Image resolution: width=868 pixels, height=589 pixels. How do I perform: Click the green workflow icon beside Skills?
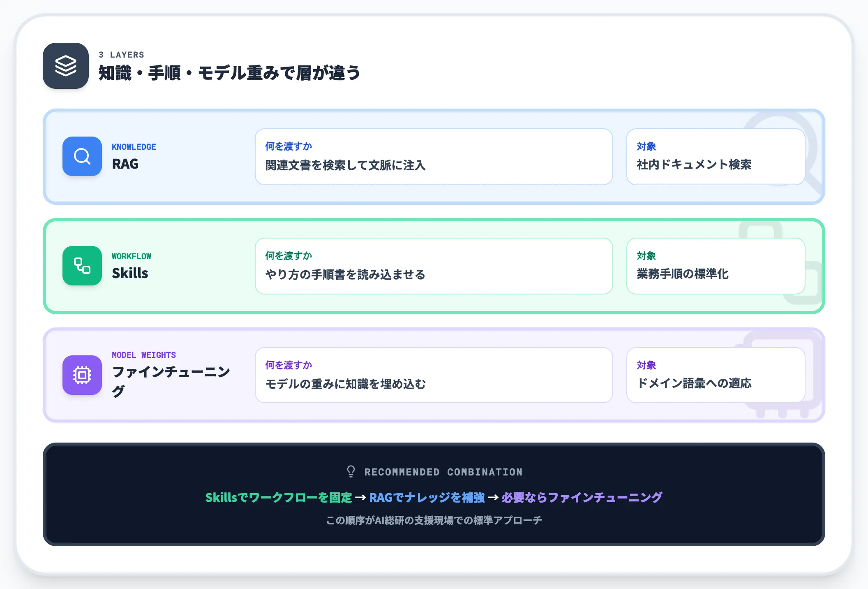click(x=82, y=266)
